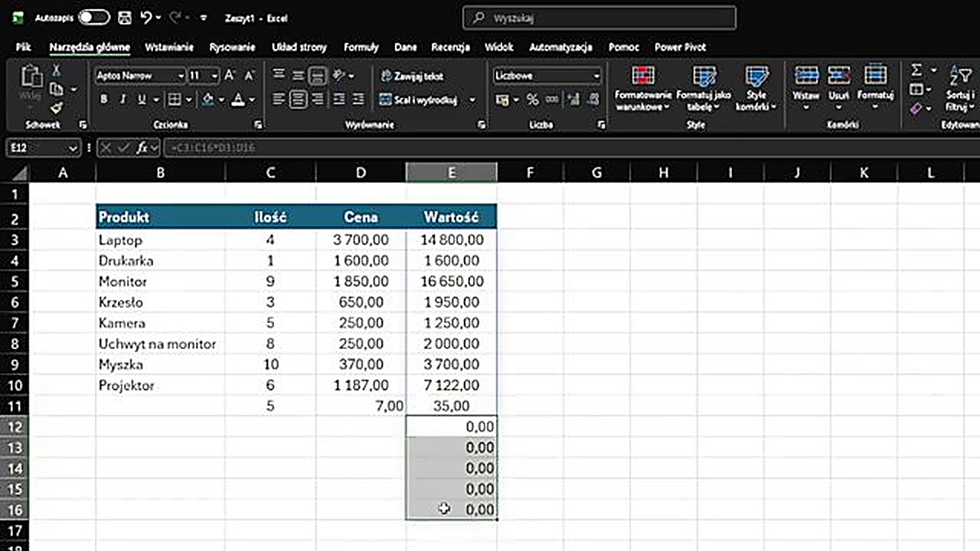Open the Aptos Narrow font dropdown
The height and width of the screenshot is (551, 980).
181,76
